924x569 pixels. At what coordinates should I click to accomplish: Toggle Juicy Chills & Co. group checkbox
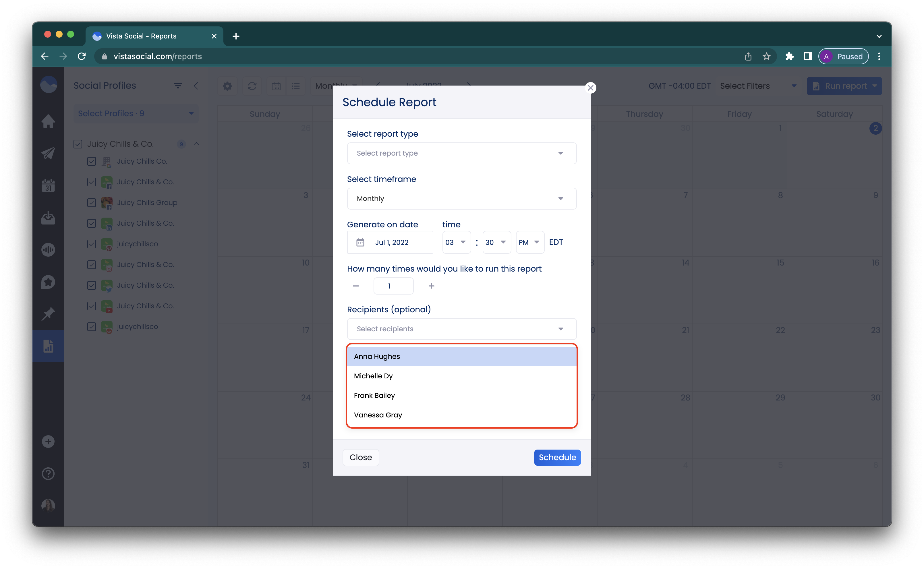[x=78, y=144]
